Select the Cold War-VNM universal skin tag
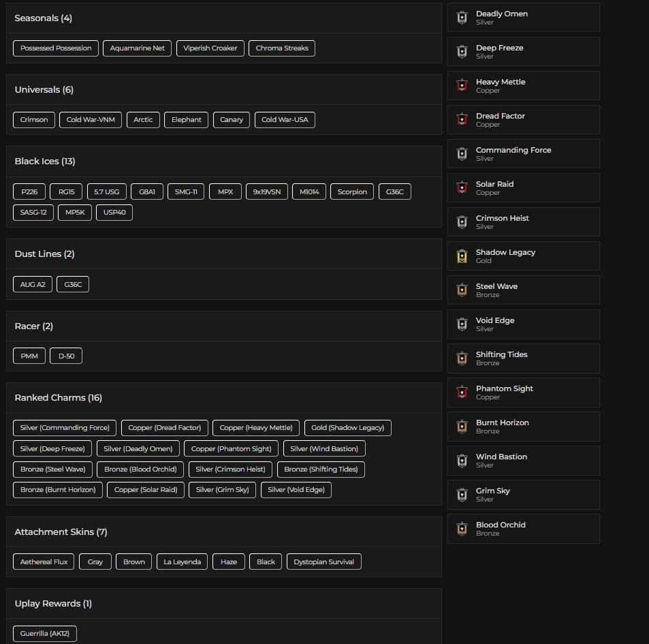The width and height of the screenshot is (649, 644). [91, 120]
